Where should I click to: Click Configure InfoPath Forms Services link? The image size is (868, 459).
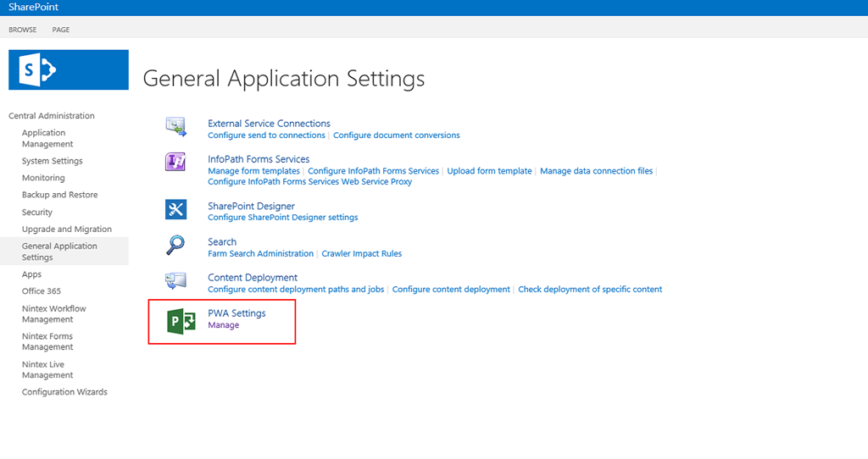point(373,171)
